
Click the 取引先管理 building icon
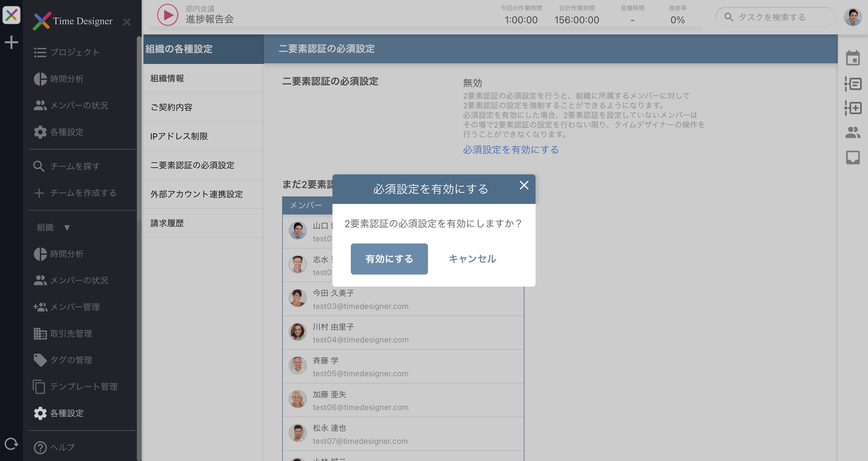[x=40, y=333]
